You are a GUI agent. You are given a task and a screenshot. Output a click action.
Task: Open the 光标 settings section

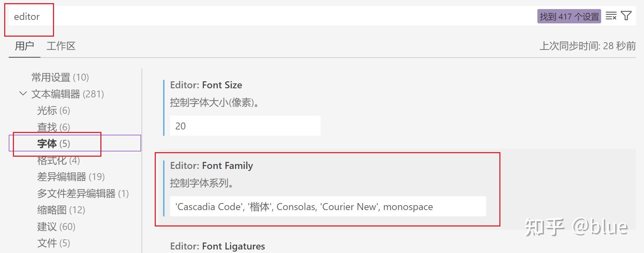(54, 111)
